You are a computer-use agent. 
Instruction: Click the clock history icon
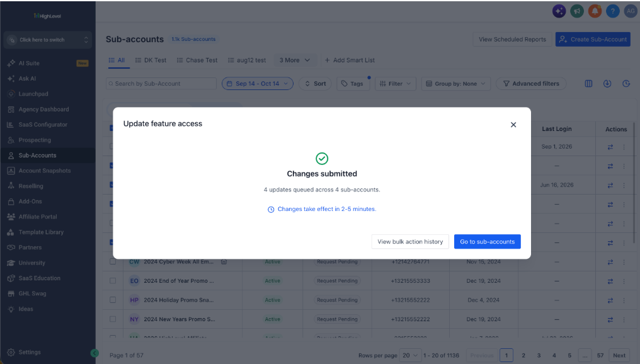click(x=626, y=84)
